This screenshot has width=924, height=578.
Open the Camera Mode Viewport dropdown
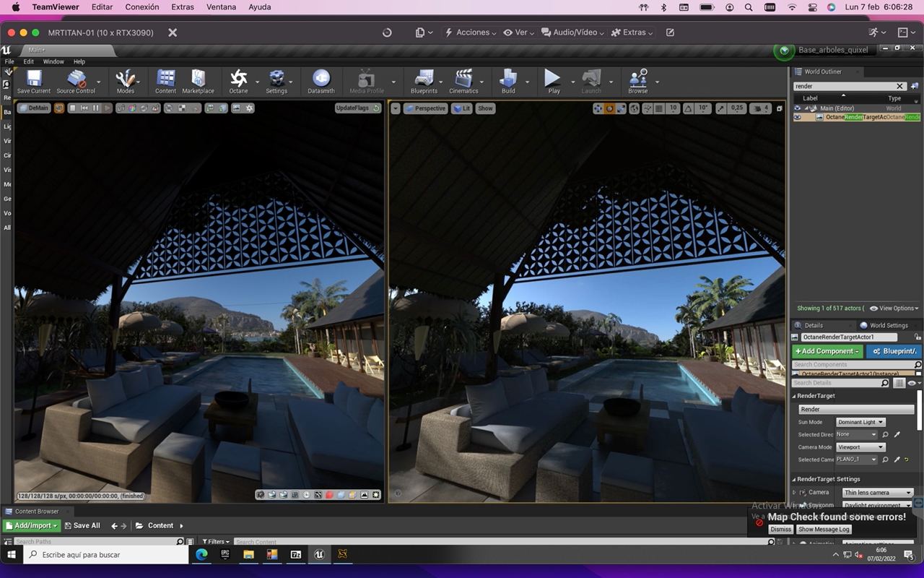(860, 447)
